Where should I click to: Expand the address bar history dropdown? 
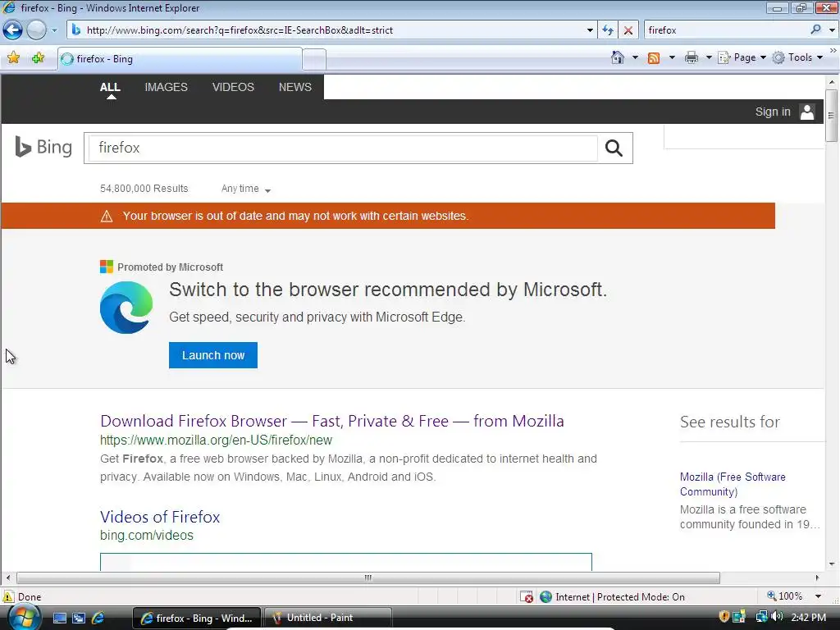click(590, 30)
